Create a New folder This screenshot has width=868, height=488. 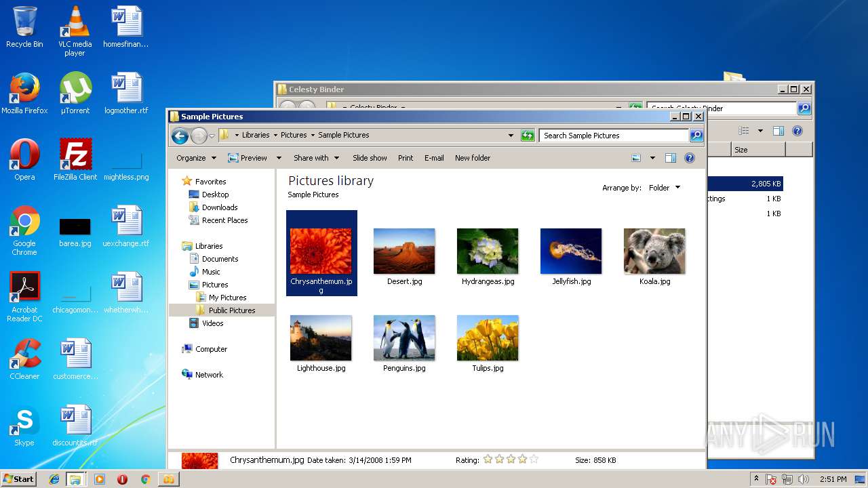coord(473,158)
